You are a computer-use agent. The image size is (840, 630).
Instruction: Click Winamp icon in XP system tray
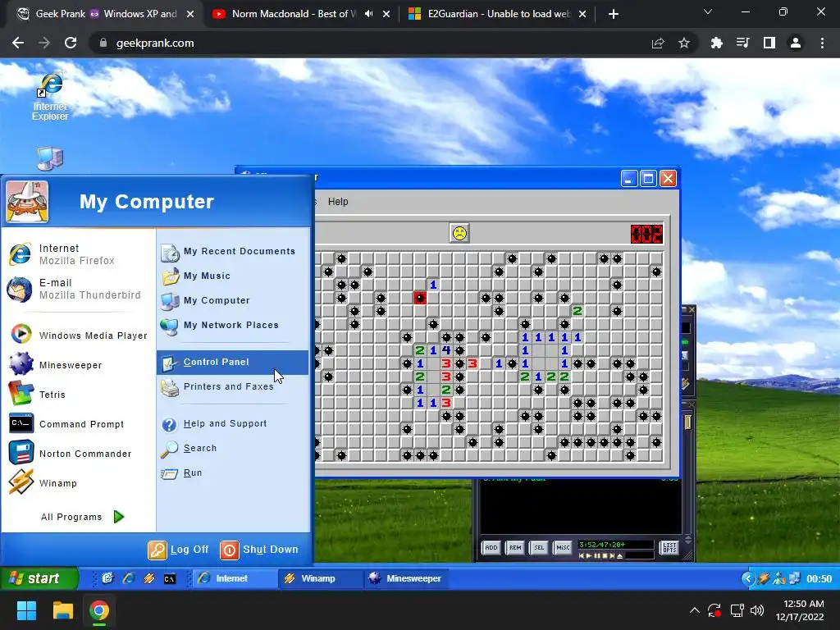[764, 578]
